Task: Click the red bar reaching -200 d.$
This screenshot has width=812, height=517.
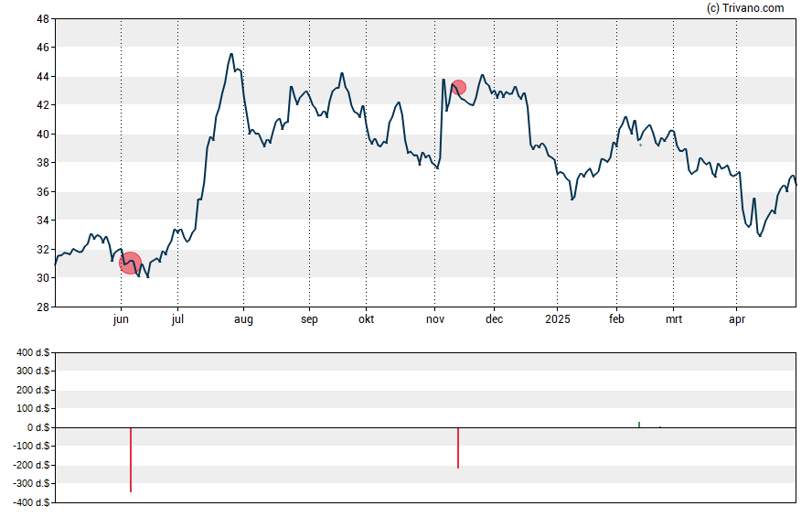Action: (x=458, y=447)
